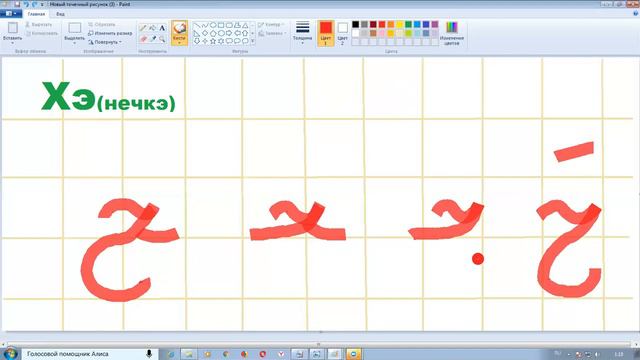Select the Pencil tool

tap(143, 28)
